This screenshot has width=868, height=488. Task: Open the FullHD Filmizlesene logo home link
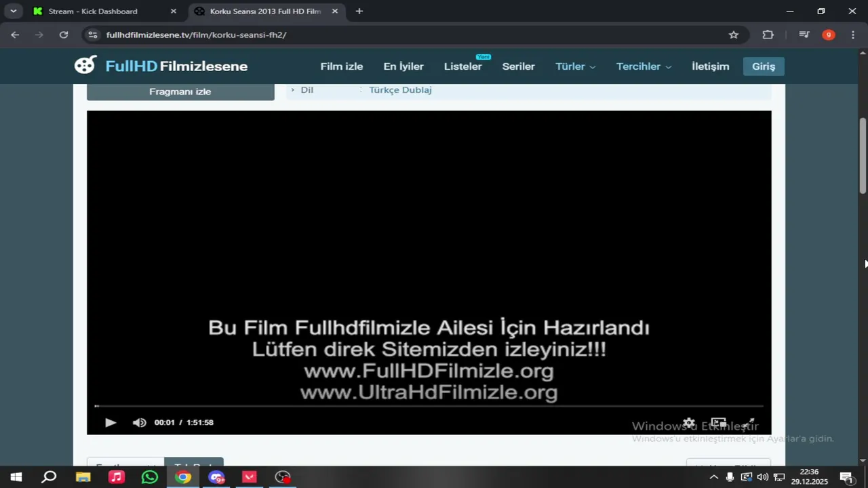click(161, 66)
